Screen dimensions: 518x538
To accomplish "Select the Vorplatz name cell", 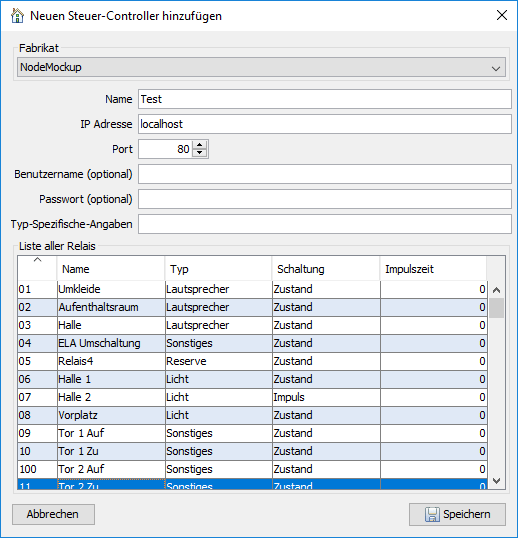I will pos(111,415).
